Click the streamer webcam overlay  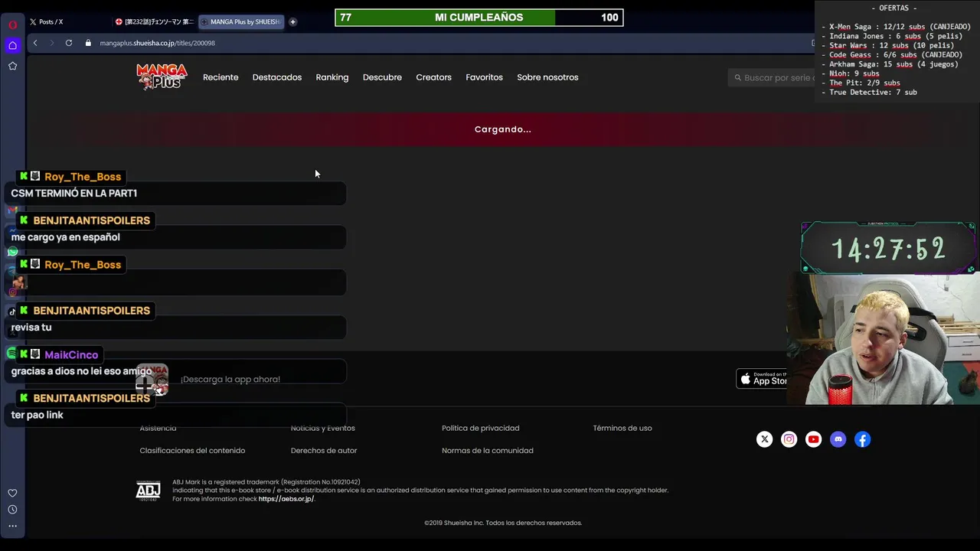pos(883,339)
